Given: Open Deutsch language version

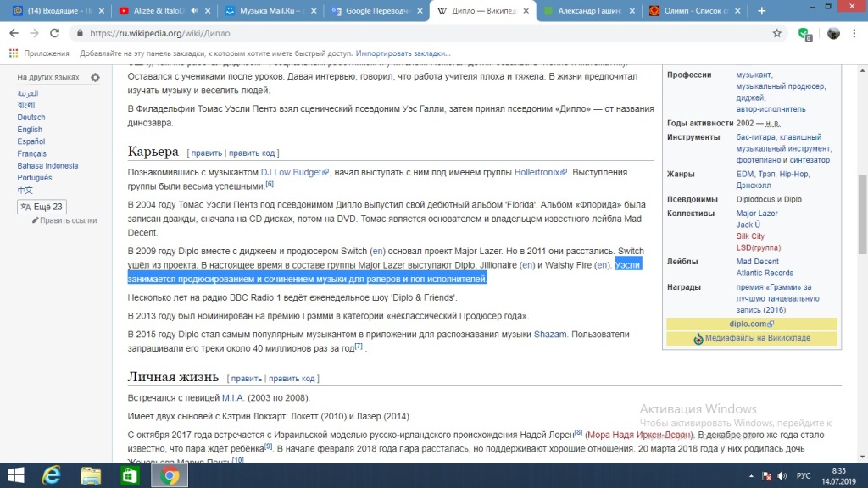Looking at the screenshot, I should pos(31,117).
